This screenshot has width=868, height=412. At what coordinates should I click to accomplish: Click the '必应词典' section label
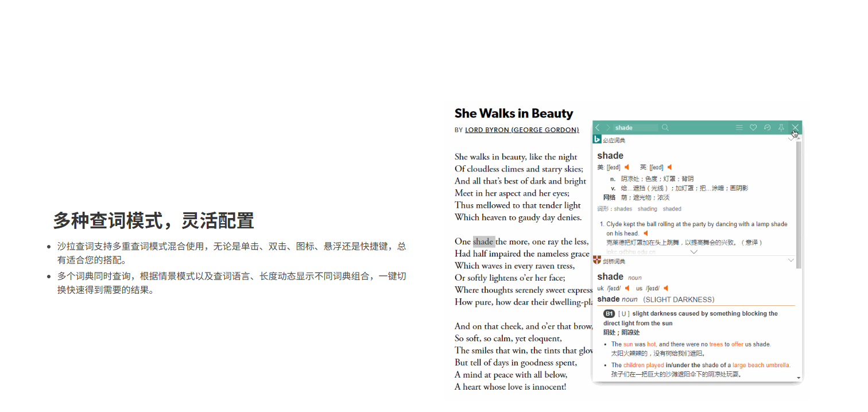tap(614, 140)
